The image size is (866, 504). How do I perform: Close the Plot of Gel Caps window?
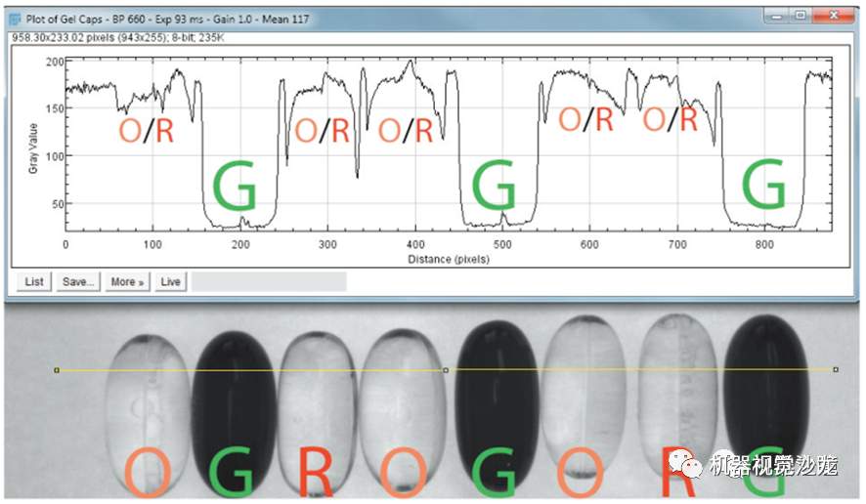834,16
